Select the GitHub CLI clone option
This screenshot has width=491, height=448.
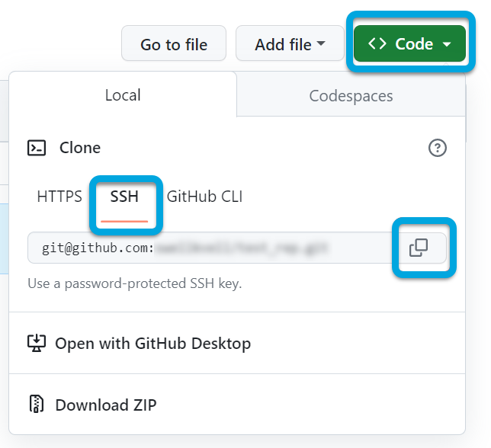click(x=204, y=197)
